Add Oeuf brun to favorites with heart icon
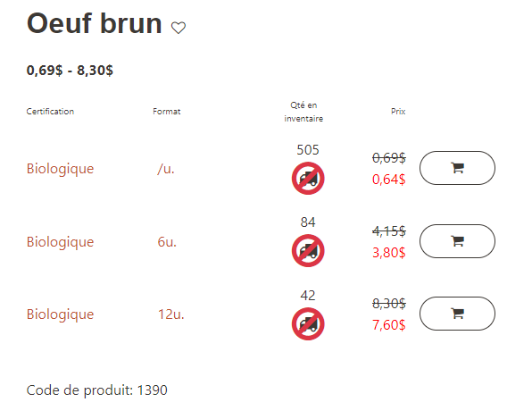This screenshot has height=419, width=532. (179, 28)
